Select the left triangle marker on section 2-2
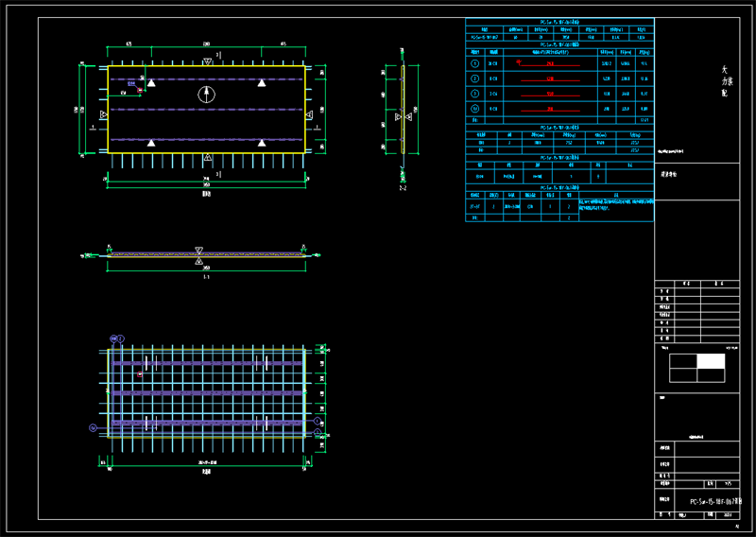Screen dimensions: 756x537 click(x=398, y=117)
